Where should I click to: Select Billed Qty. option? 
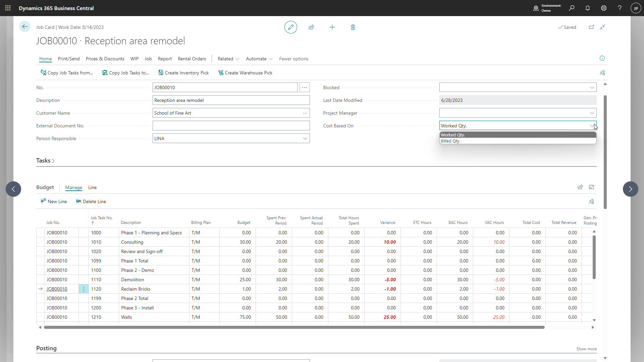coord(518,141)
